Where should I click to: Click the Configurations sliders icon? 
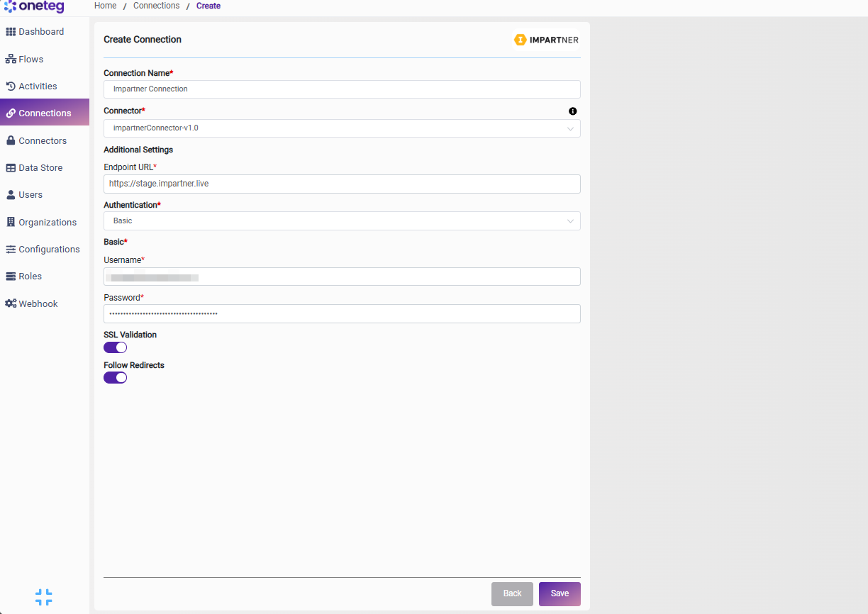11,250
